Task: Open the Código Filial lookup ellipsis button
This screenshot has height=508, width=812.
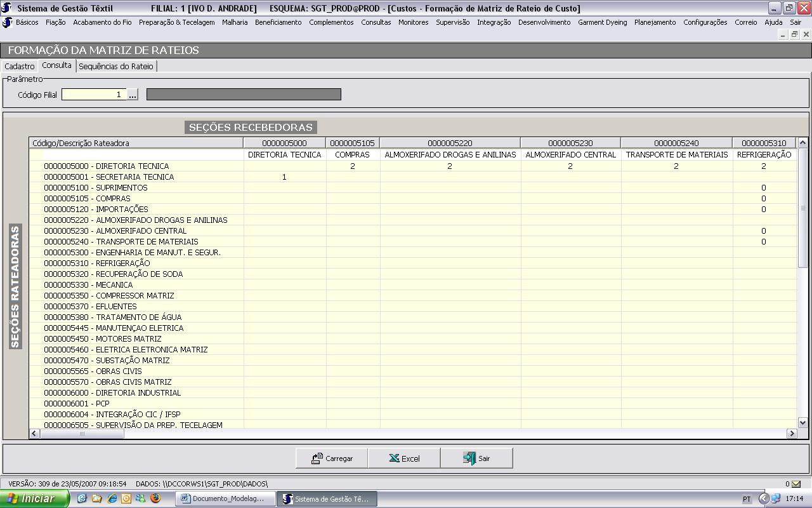Action: tap(133, 95)
